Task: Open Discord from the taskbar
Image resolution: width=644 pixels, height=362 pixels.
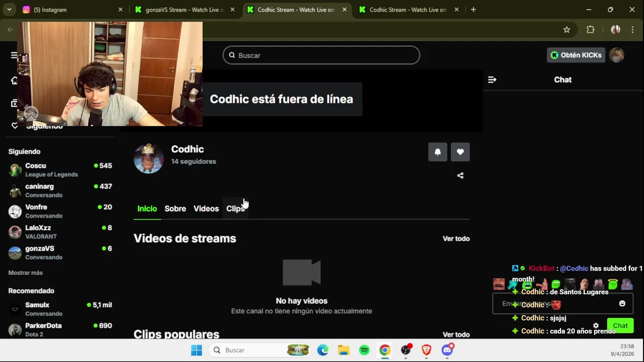Action: 447,350
